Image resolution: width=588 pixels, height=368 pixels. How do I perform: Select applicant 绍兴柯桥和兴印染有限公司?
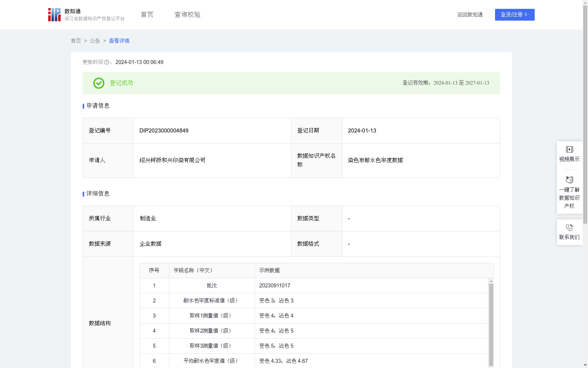pyautogui.click(x=172, y=160)
